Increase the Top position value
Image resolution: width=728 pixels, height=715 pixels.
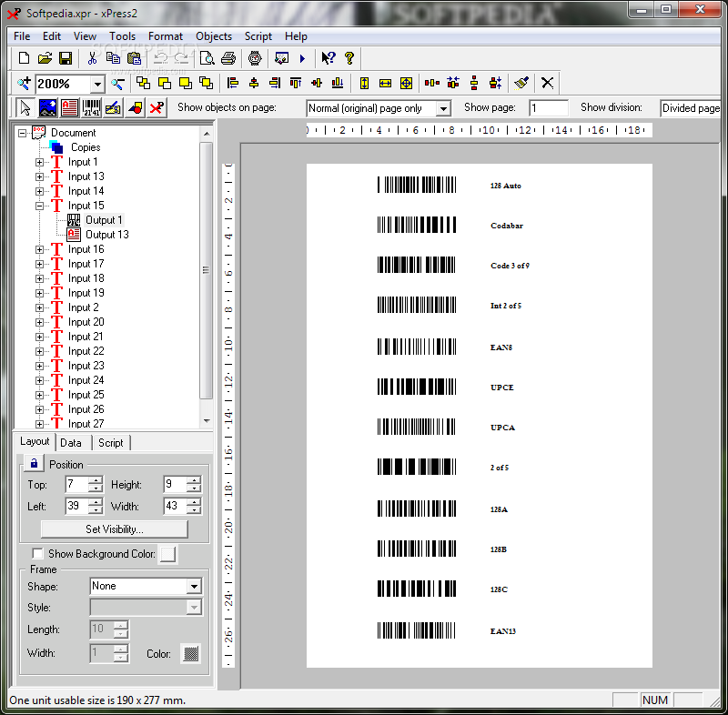click(x=96, y=480)
